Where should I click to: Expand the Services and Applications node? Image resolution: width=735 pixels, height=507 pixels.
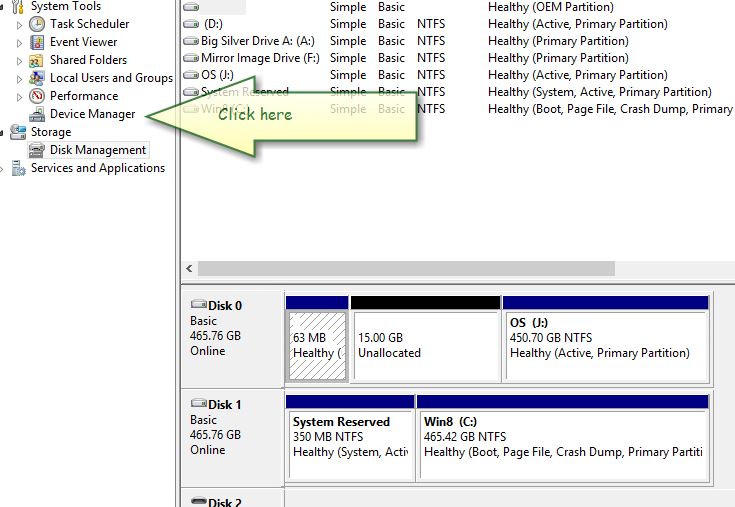coord(2,169)
